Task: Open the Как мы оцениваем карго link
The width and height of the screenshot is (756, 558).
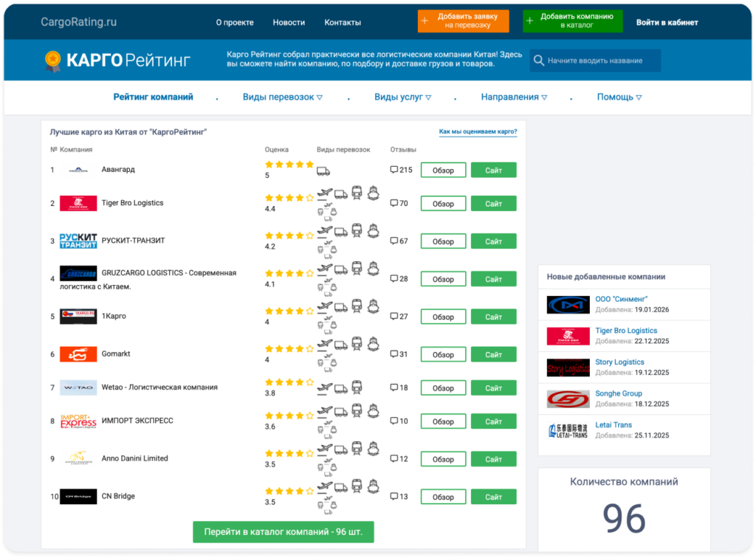Action: coord(478,132)
